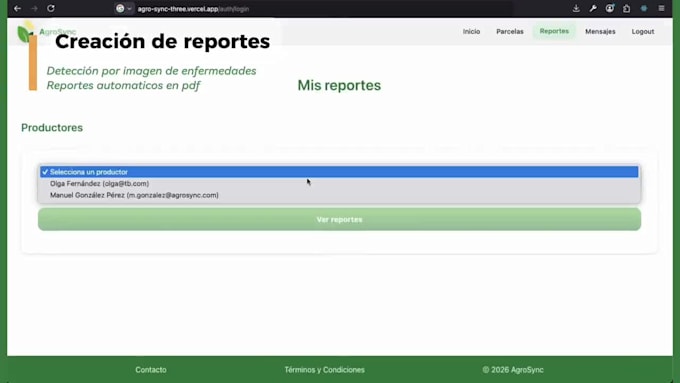Open the browser account profile icon
The width and height of the screenshot is (680, 383).
[x=610, y=8]
